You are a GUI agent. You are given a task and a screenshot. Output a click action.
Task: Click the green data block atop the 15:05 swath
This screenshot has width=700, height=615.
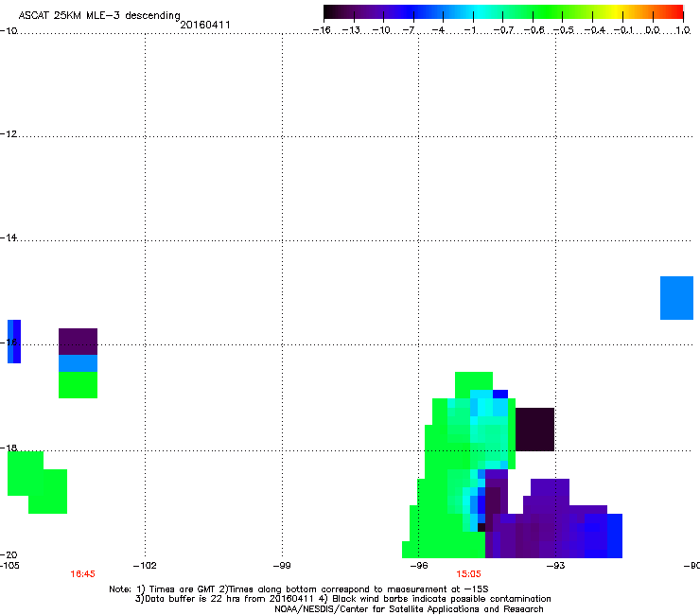tap(474, 380)
